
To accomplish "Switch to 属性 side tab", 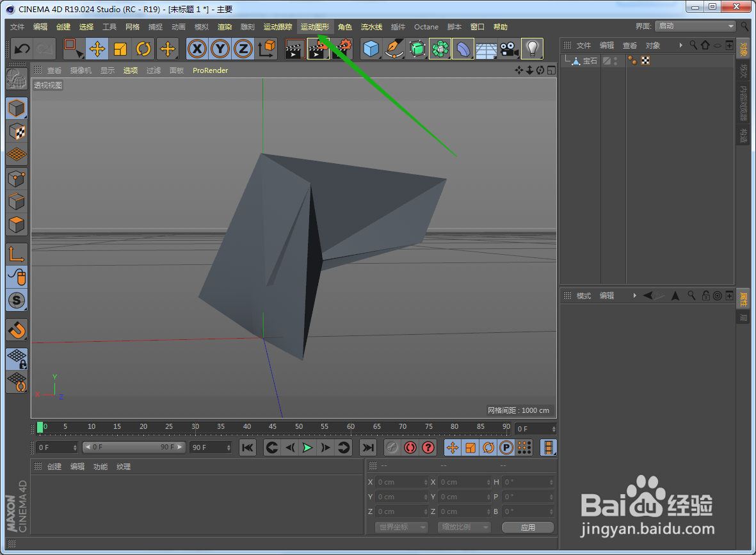I will point(743,300).
